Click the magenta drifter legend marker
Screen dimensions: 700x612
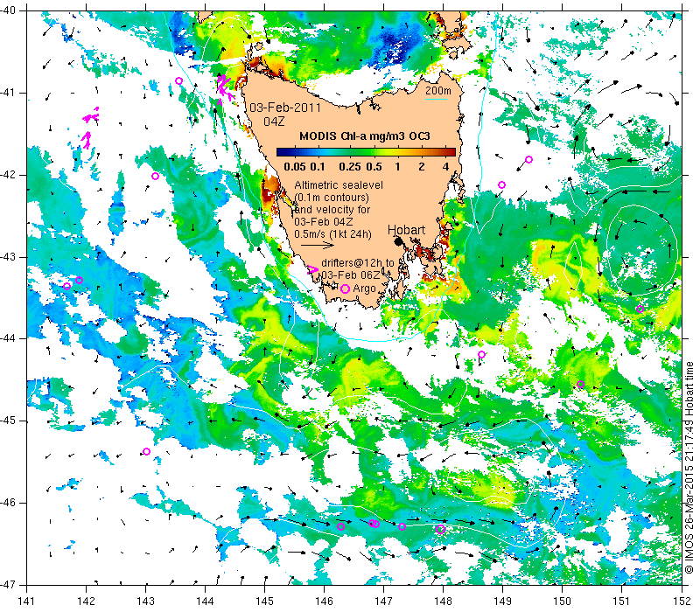(313, 269)
